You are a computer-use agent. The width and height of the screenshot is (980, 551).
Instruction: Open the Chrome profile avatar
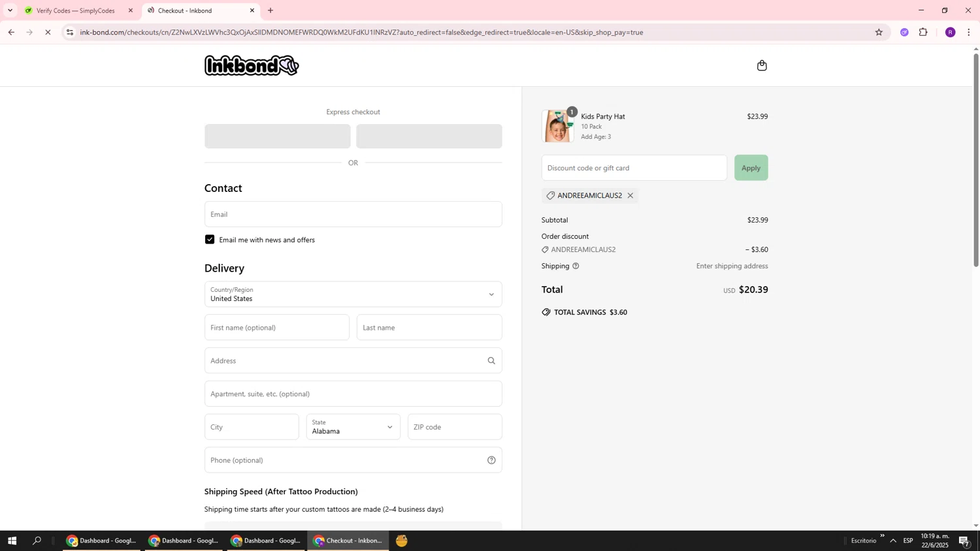coord(951,32)
